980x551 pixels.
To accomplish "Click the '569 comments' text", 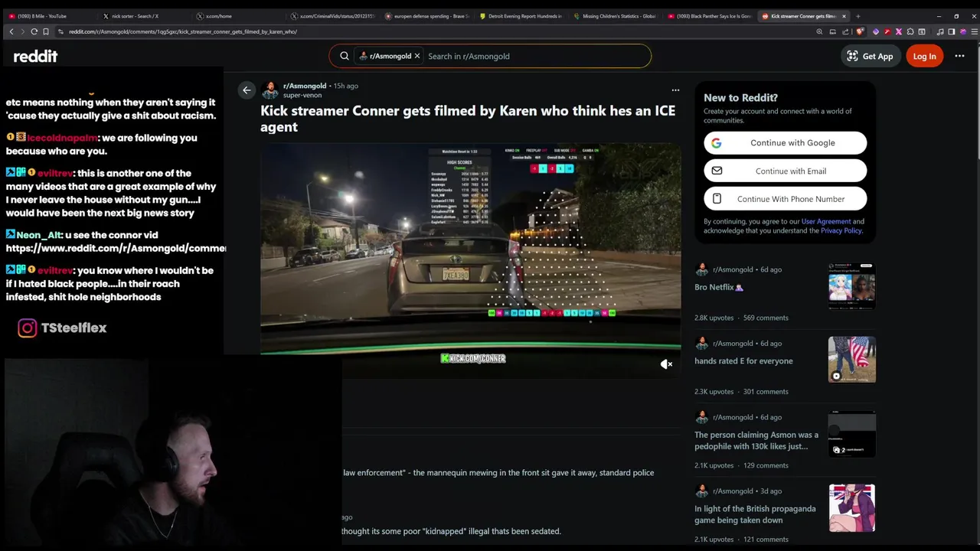I will coord(766,318).
